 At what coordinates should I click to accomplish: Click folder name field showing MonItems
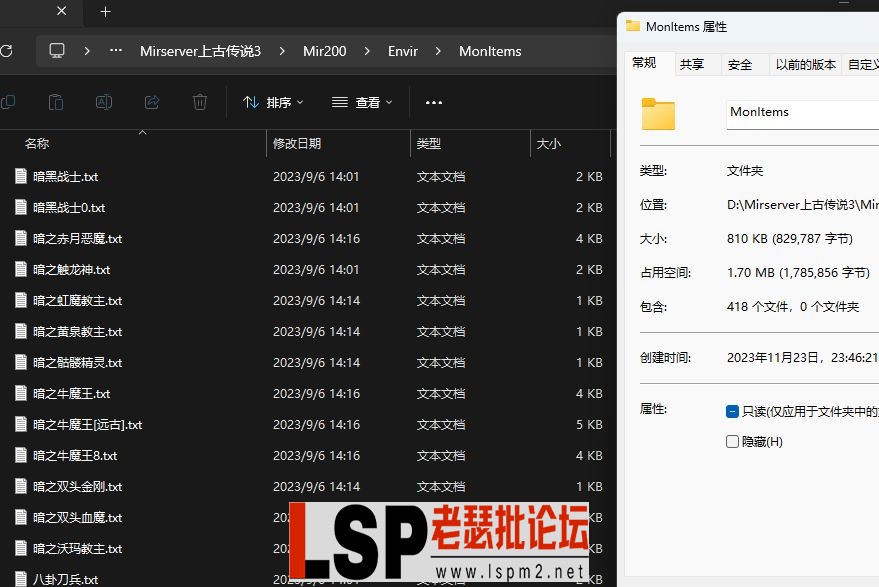(x=803, y=114)
